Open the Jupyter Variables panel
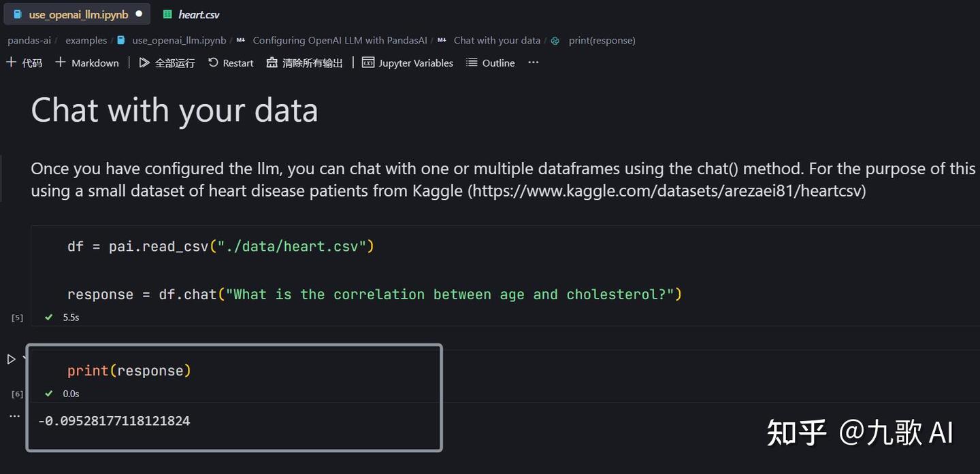Screen dimensions: 980x474 [407, 63]
